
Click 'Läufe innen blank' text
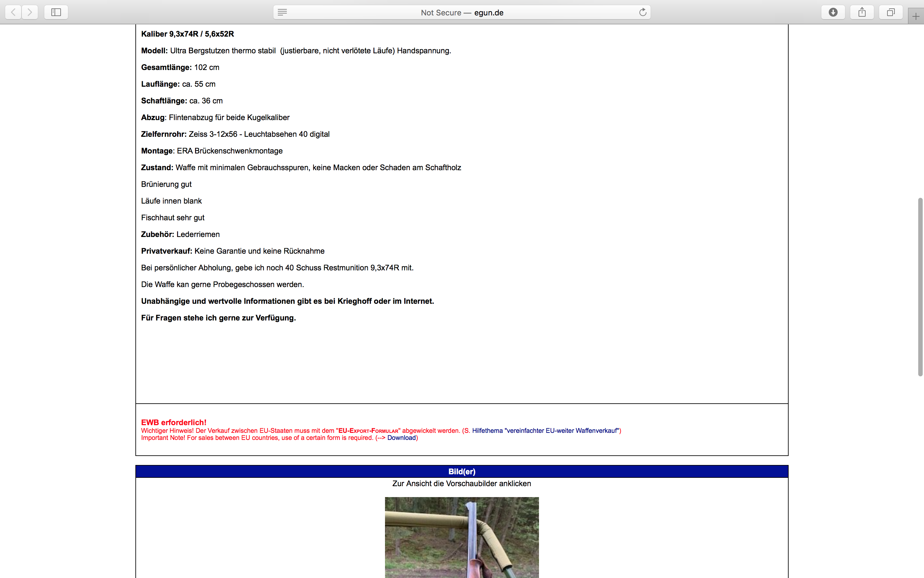[171, 201]
